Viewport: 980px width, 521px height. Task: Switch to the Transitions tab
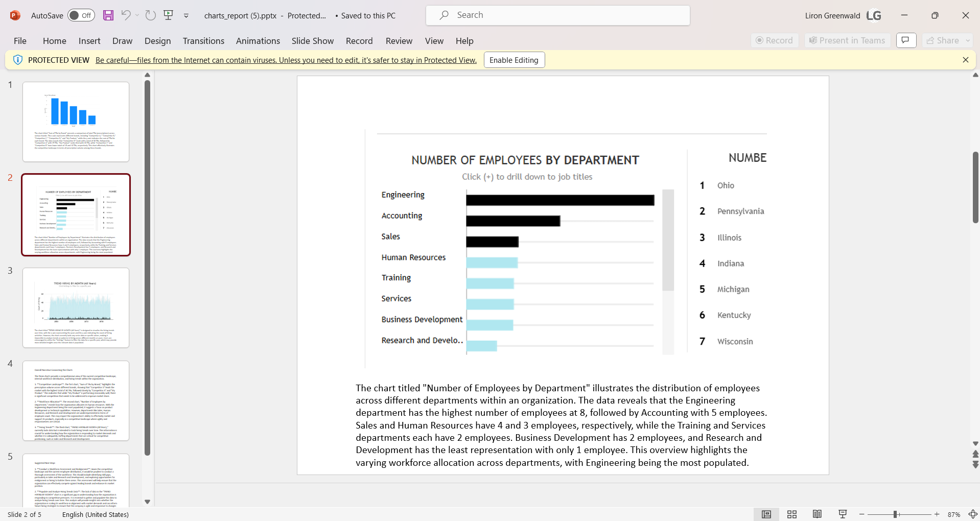point(203,41)
